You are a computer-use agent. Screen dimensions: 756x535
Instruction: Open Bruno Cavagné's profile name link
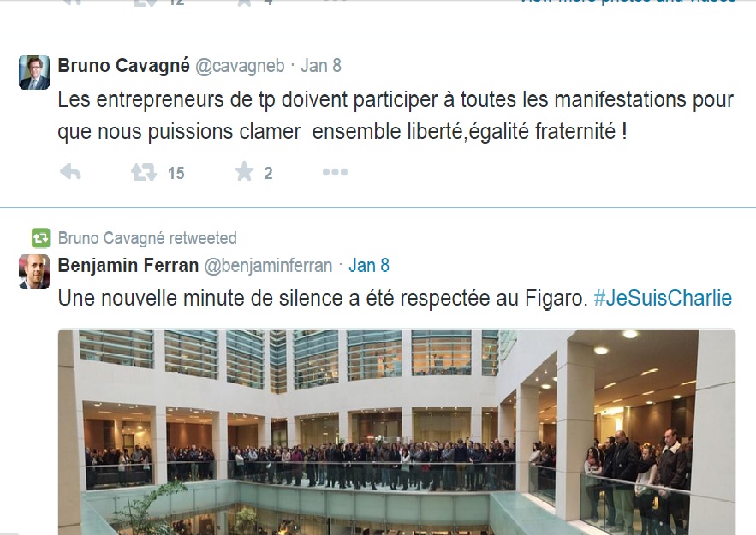(124, 66)
